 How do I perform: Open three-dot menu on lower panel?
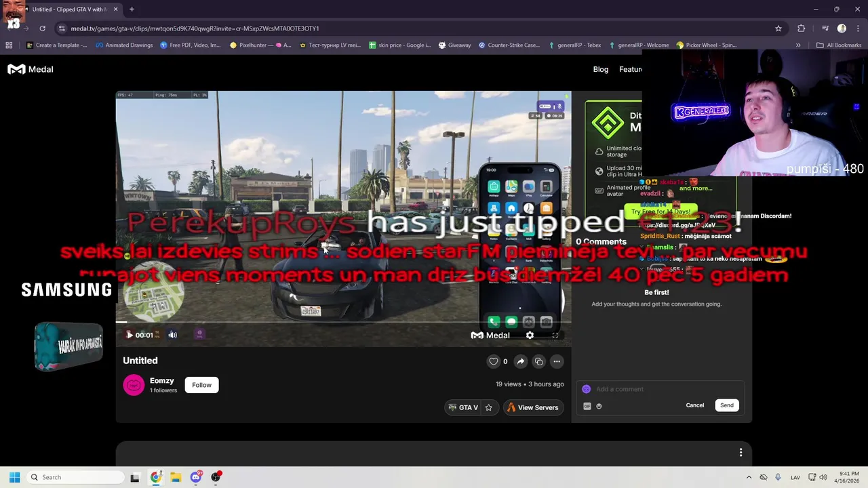click(741, 452)
